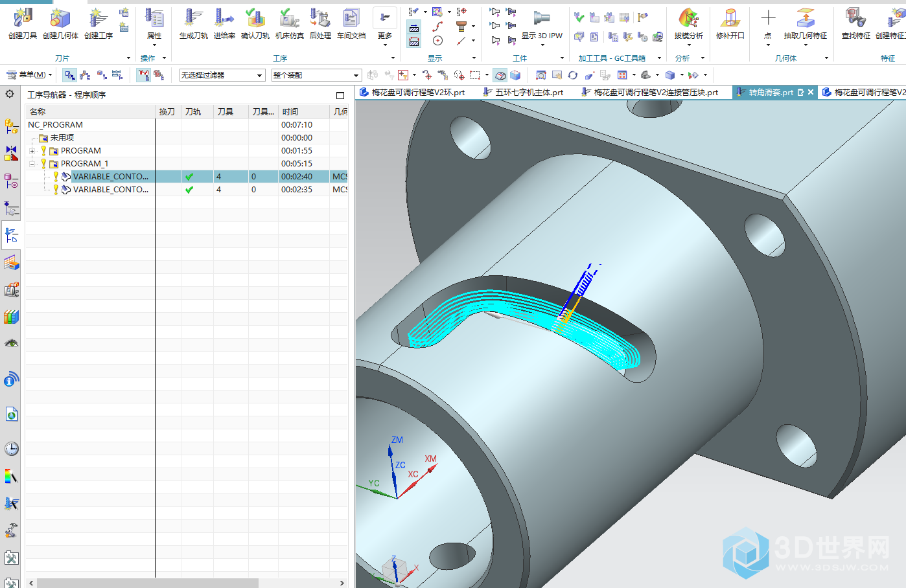Open the constraint navigator sidebar icon
906x588 pixels.
click(x=11, y=153)
